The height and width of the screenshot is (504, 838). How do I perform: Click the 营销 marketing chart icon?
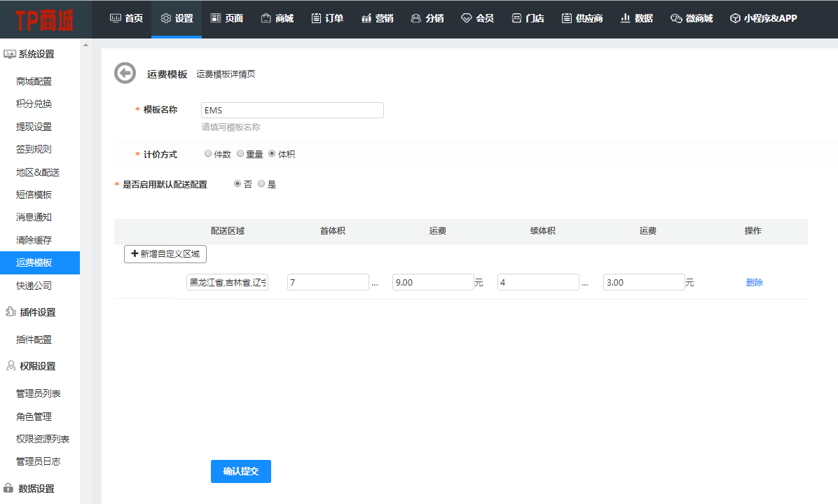tap(366, 19)
